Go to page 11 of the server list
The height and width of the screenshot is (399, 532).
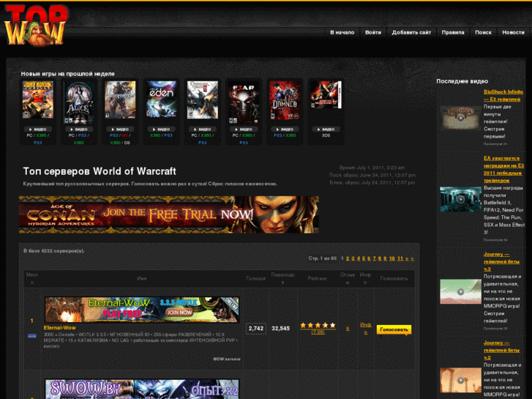400,258
